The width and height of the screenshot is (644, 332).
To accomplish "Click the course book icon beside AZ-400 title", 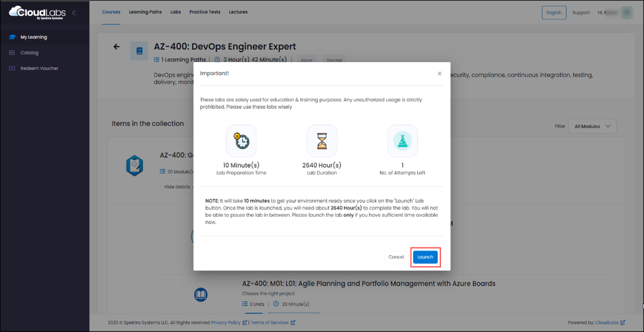I will pyautogui.click(x=139, y=51).
